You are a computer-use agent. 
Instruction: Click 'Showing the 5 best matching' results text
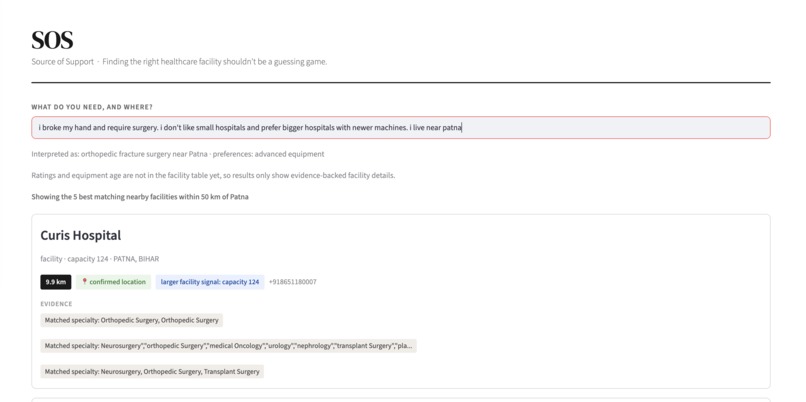point(140,197)
